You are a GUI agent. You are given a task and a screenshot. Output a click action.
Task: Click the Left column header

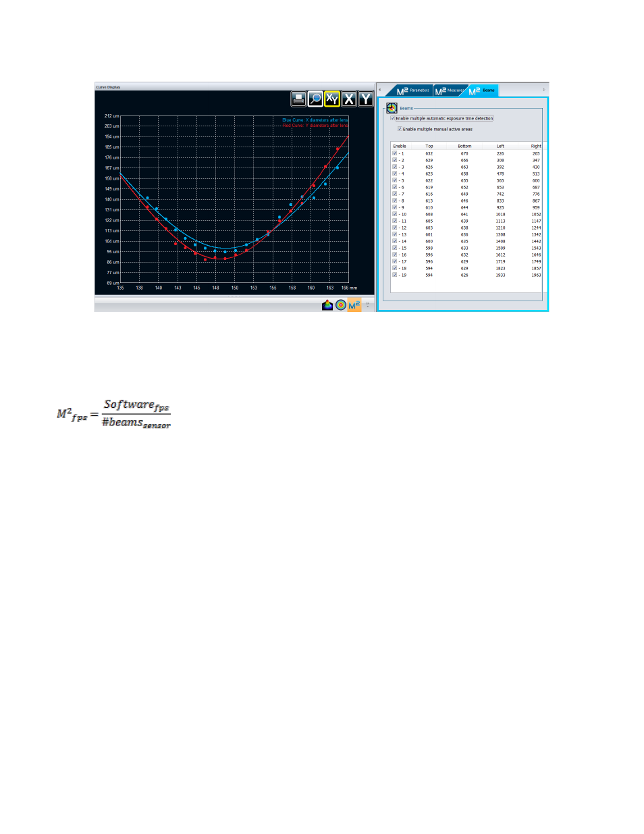tap(500, 146)
